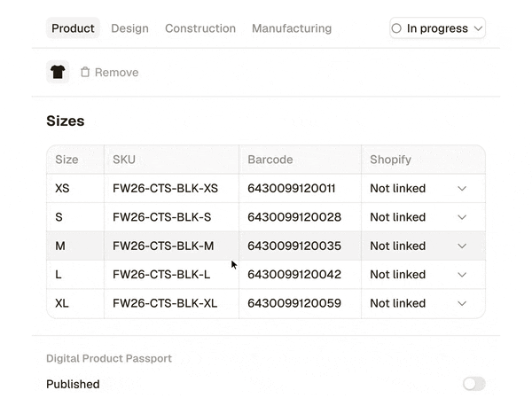Click the Remove text label
The height and width of the screenshot is (406, 532).
click(117, 72)
